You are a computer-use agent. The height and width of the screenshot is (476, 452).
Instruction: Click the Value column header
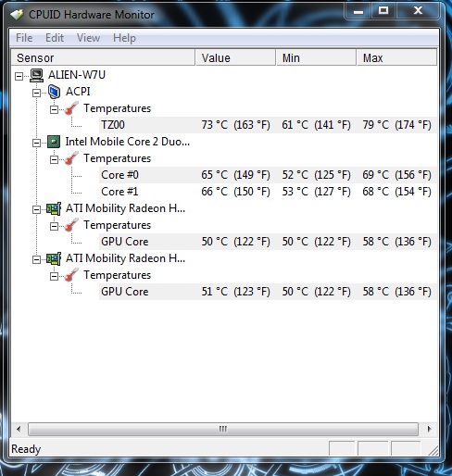(235, 57)
